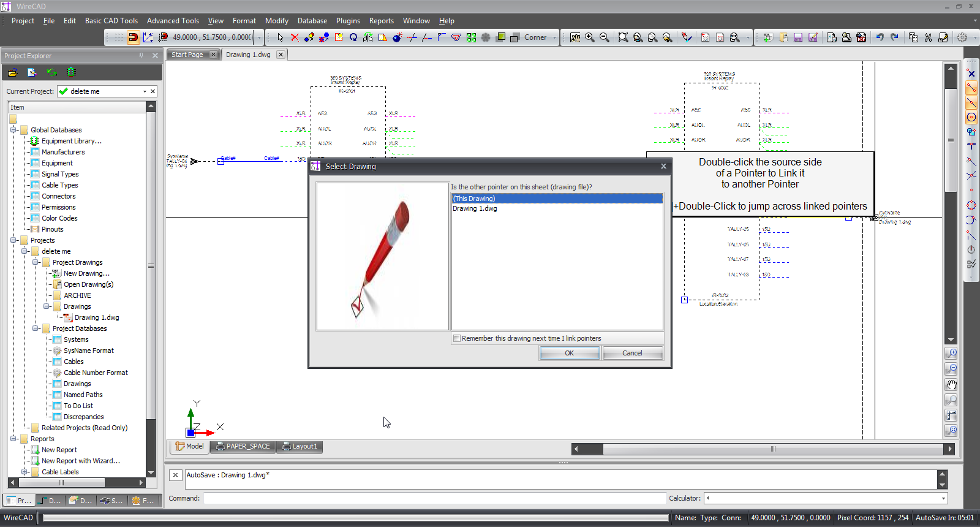
Task: Click the green refresh icon in Project Explorer
Action: (51, 72)
